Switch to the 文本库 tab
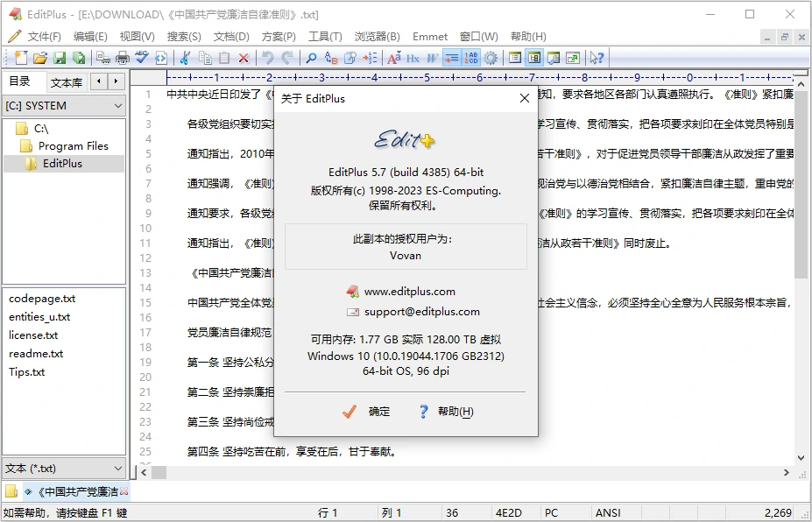812x522 pixels. click(67, 82)
